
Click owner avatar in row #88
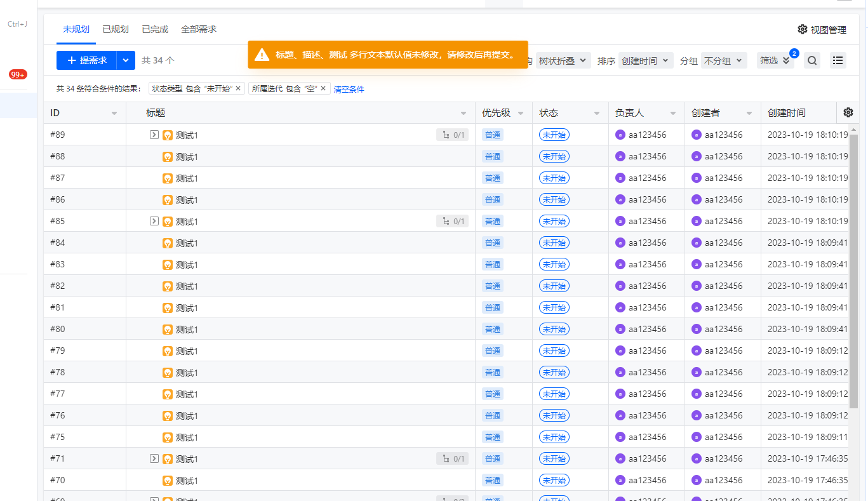(620, 156)
